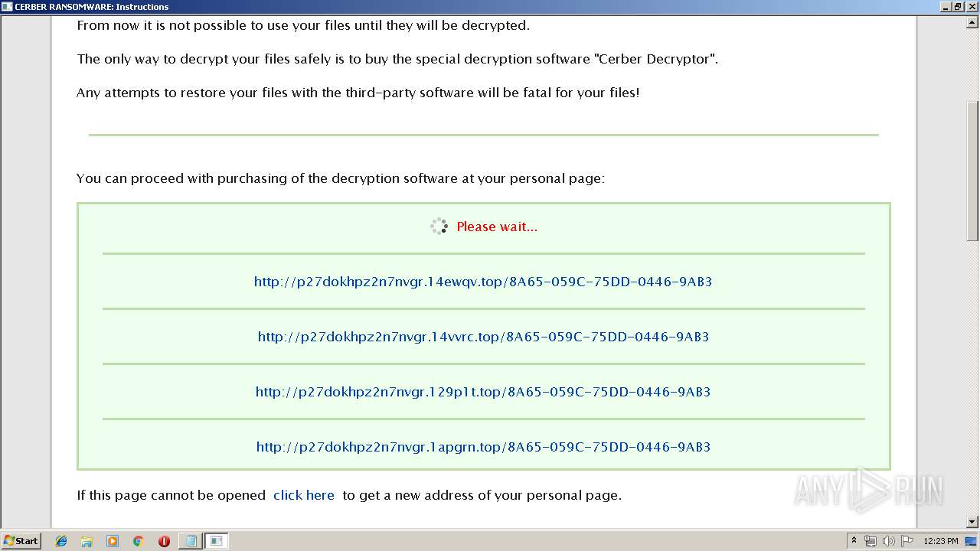980x551 pixels.
Task: Restore down the CERBER RANSOMWARE window
Action: 958,7
